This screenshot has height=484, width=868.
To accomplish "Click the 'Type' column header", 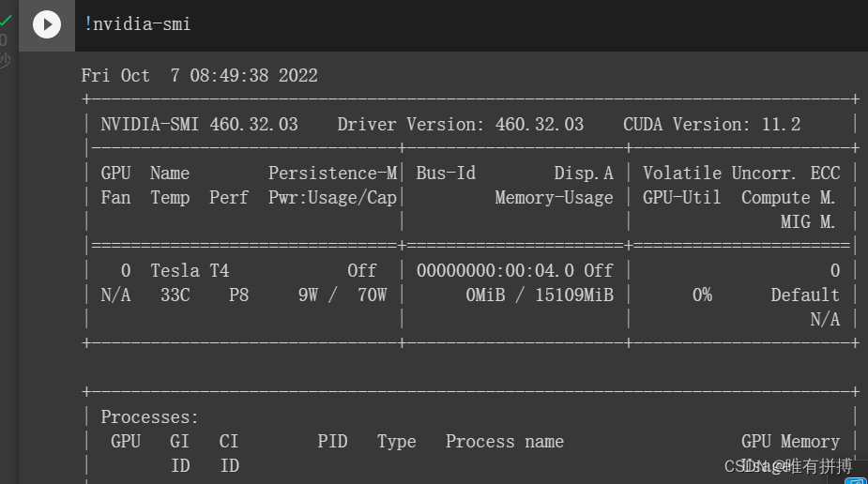I will [x=396, y=442].
